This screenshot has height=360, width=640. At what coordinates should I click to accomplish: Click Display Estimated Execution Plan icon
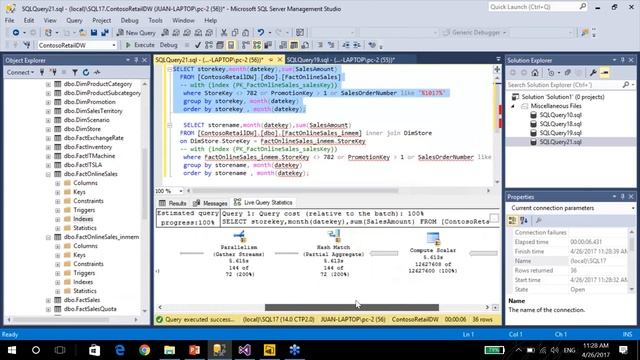[x=209, y=45]
